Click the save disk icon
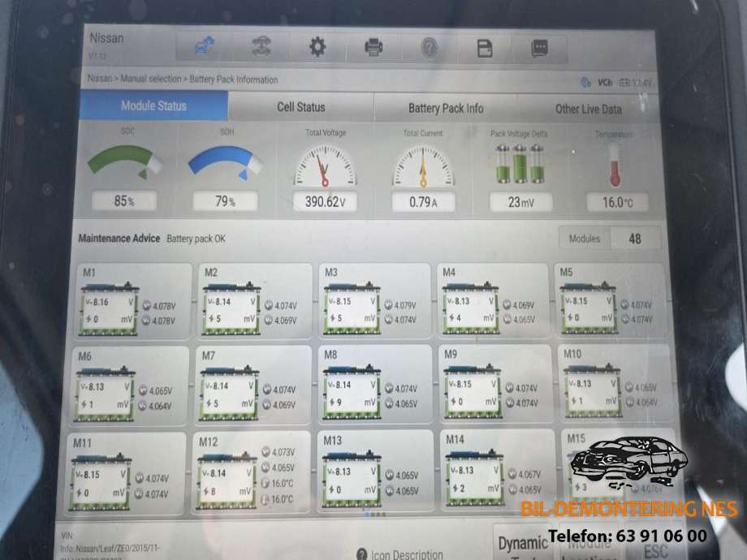This screenshot has width=747, height=560. 485,49
